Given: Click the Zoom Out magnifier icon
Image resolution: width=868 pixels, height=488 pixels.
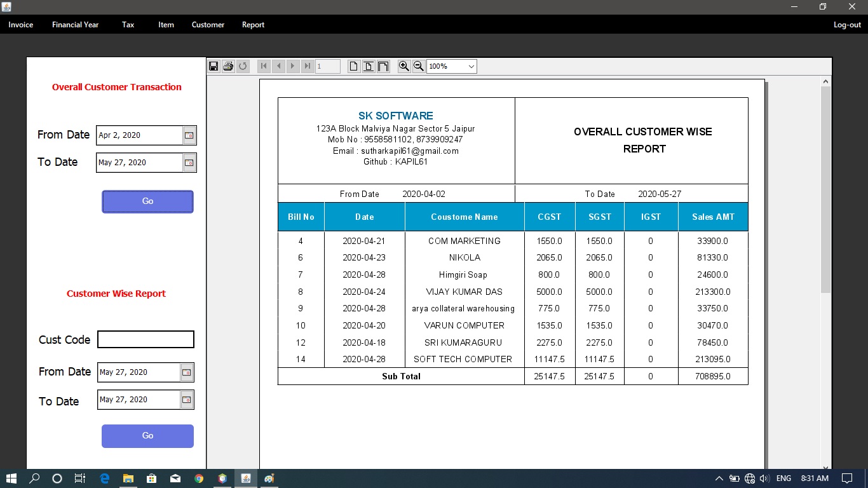Looking at the screenshot, I should (419, 66).
